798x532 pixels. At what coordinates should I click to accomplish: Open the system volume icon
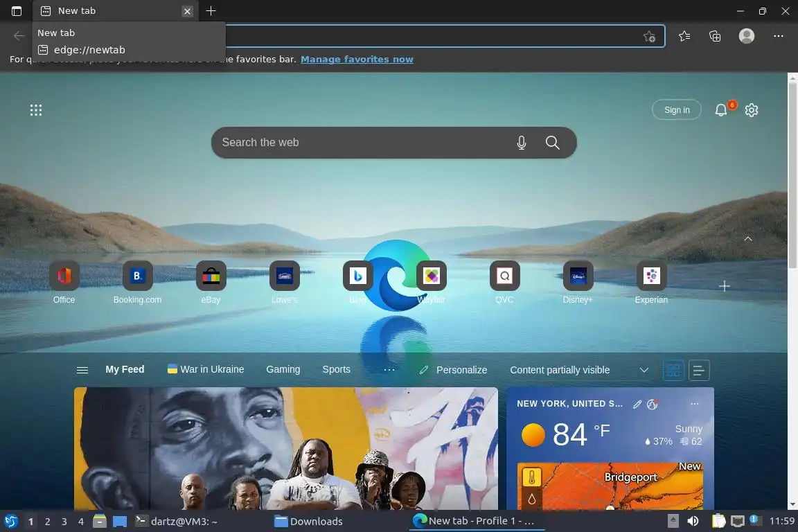click(x=693, y=521)
